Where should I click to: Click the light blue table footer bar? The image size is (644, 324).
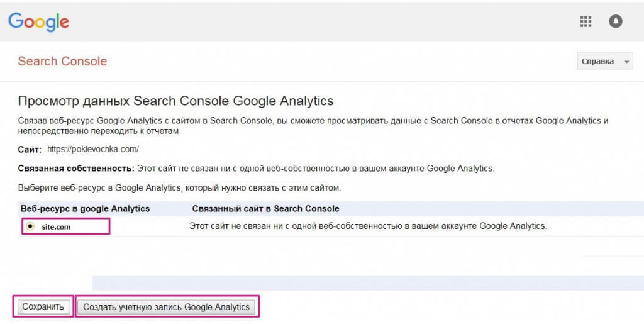(x=368, y=282)
